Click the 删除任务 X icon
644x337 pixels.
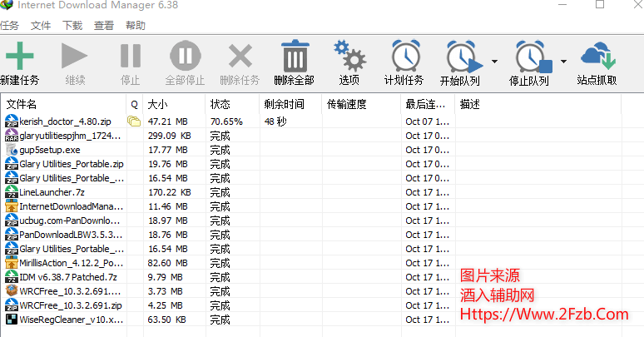click(240, 57)
